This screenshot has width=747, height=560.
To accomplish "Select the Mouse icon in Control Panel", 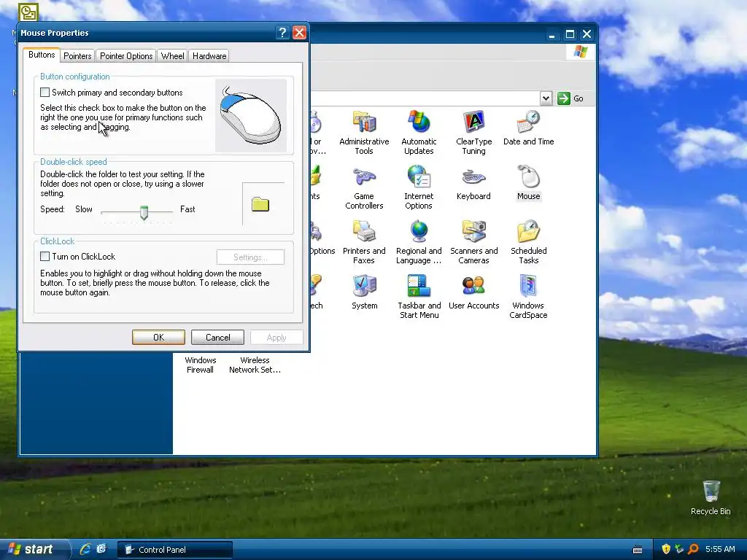I will [x=528, y=183].
